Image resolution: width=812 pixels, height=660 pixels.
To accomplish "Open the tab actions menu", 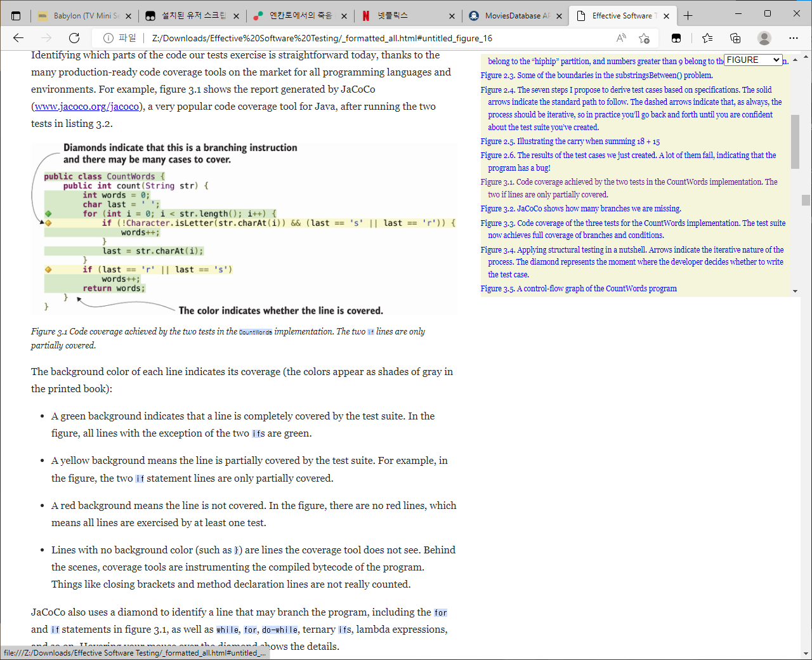I will coord(16,15).
